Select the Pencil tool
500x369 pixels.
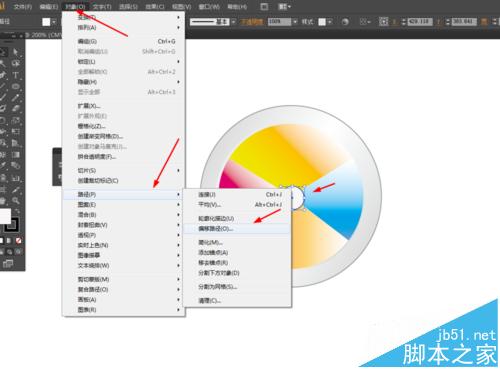pos(16,98)
